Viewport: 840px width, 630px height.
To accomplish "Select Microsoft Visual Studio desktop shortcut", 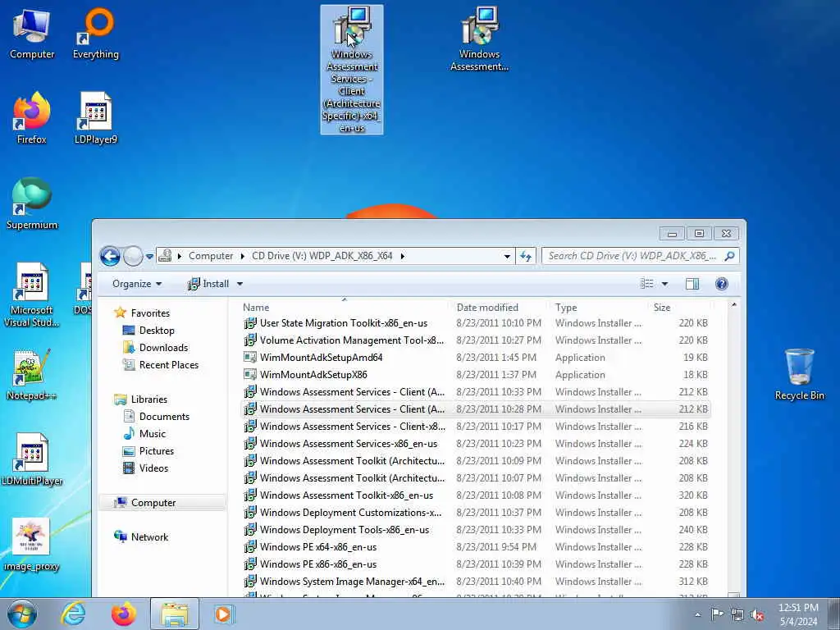I will (x=32, y=295).
